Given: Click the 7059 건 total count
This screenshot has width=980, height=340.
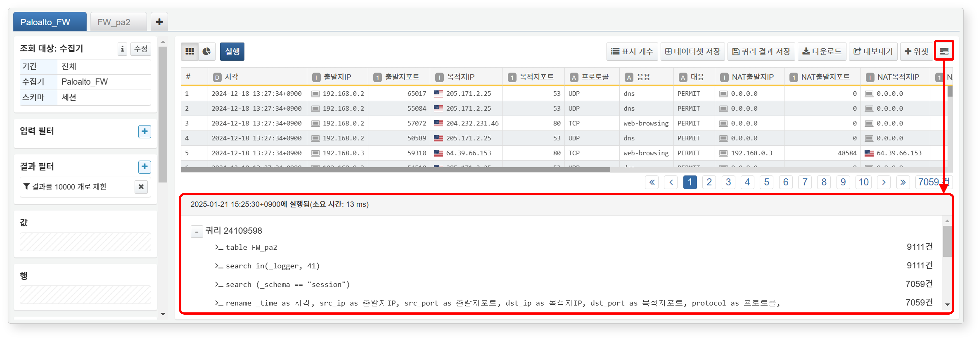Looking at the screenshot, I should click(x=934, y=182).
